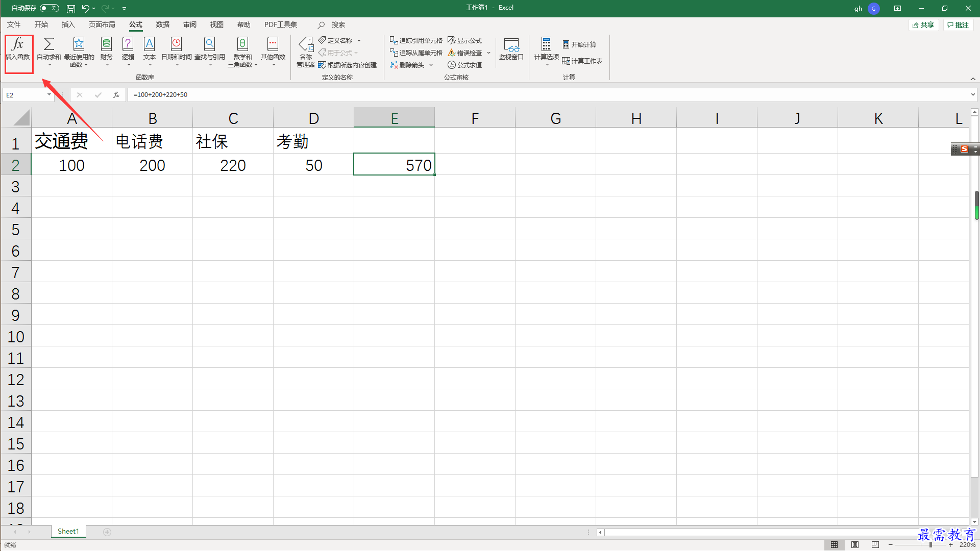Viewport: 980px width, 551px height.
Task: Toggle the AutoSave switch
Action: click(x=50, y=8)
